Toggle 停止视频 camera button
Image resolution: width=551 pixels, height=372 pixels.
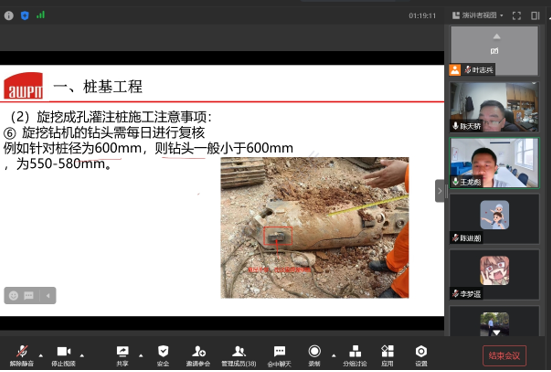pos(64,355)
